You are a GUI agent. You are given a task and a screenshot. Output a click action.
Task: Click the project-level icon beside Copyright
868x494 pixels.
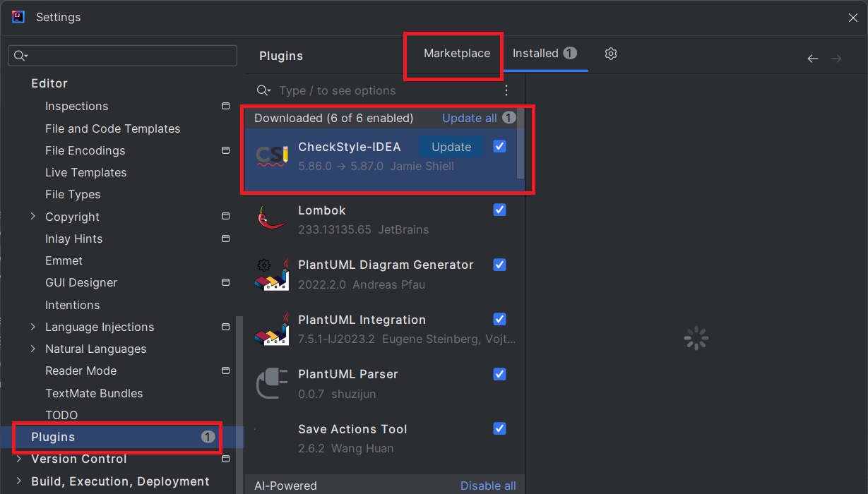pos(225,216)
